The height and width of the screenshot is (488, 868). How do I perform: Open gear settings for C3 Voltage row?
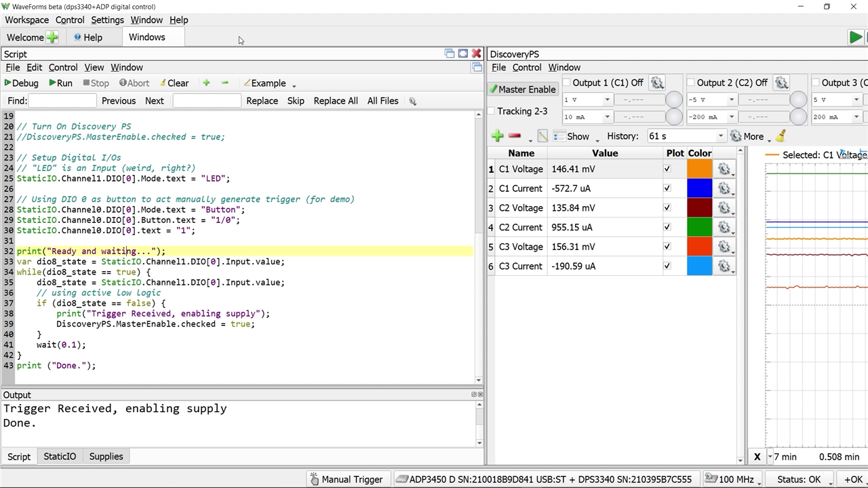pyautogui.click(x=725, y=247)
